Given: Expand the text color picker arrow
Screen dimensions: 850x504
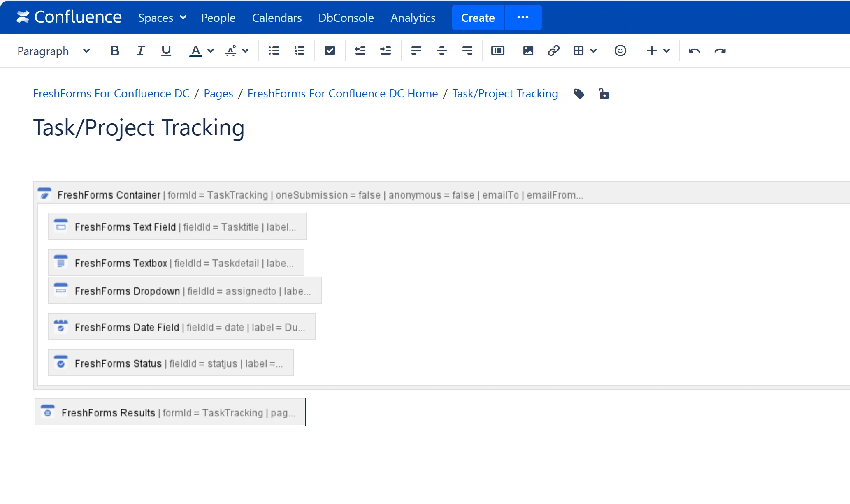Looking at the screenshot, I should tap(211, 51).
